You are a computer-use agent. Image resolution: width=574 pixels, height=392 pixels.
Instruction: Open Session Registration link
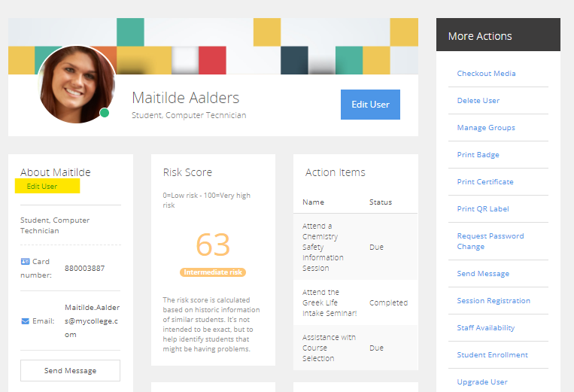pos(494,300)
